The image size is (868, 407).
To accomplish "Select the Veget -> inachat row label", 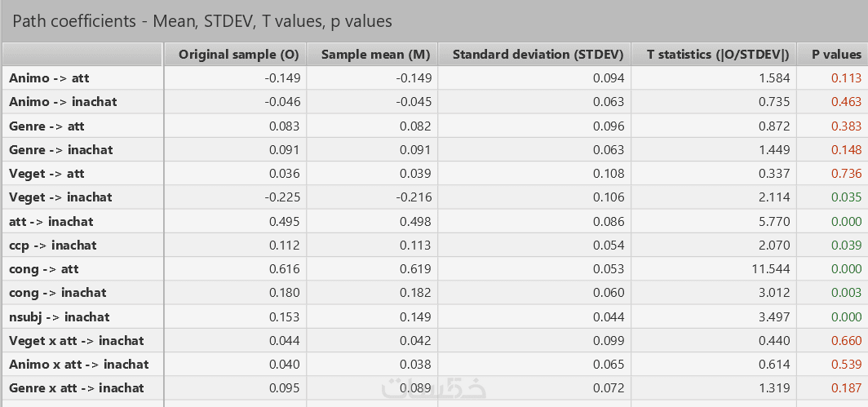I will tap(60, 197).
